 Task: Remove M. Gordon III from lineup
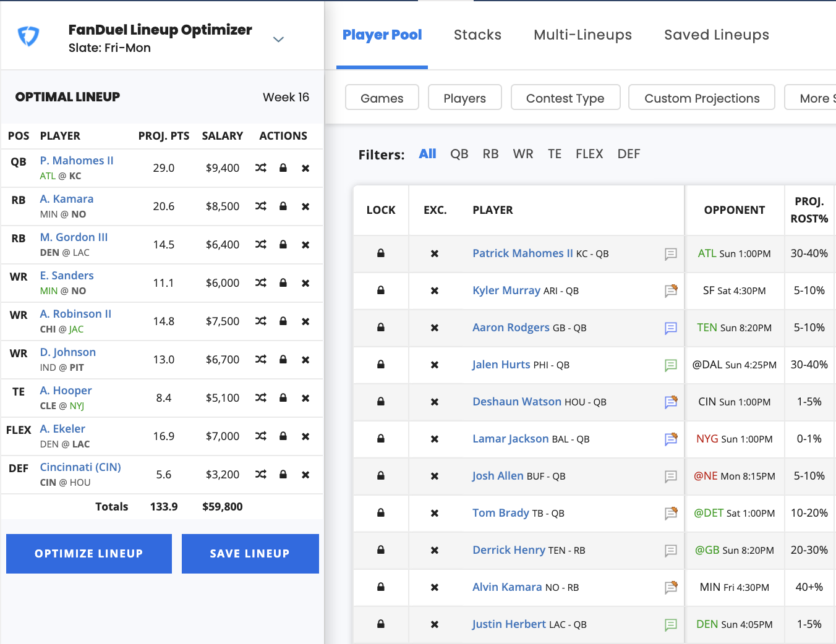305,245
